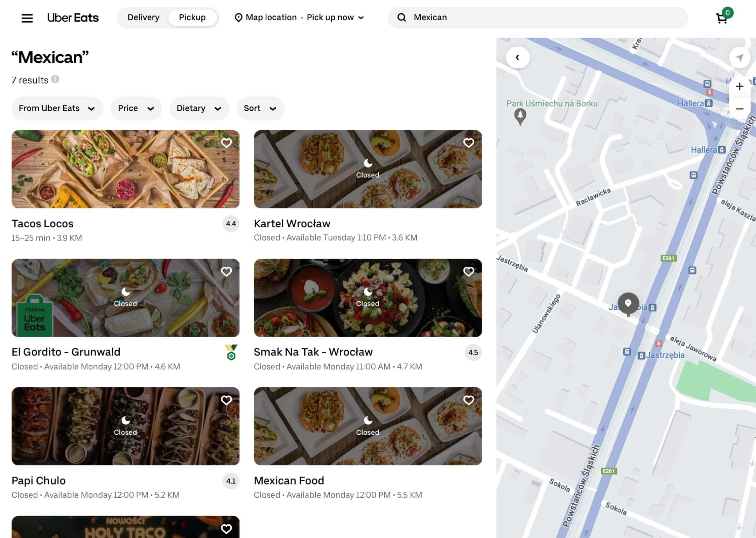Click Park Uśmiechu na Borku park marker
756x538 pixels.
point(520,116)
